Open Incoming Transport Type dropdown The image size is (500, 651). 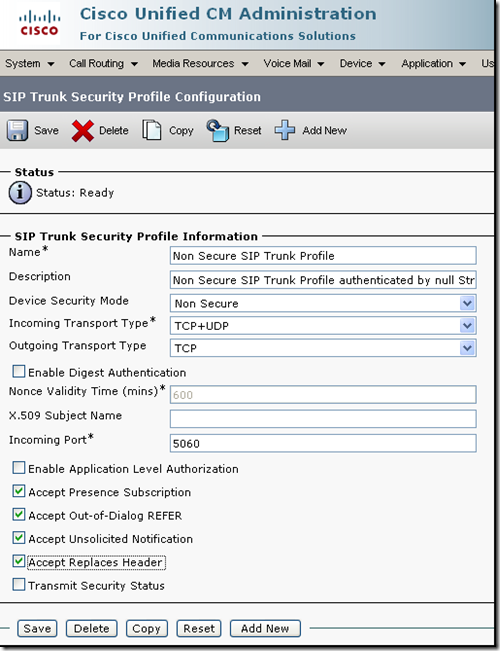(323, 326)
